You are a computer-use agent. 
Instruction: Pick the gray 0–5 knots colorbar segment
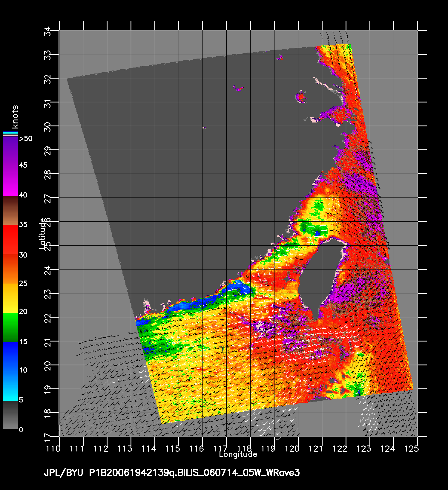10,415
